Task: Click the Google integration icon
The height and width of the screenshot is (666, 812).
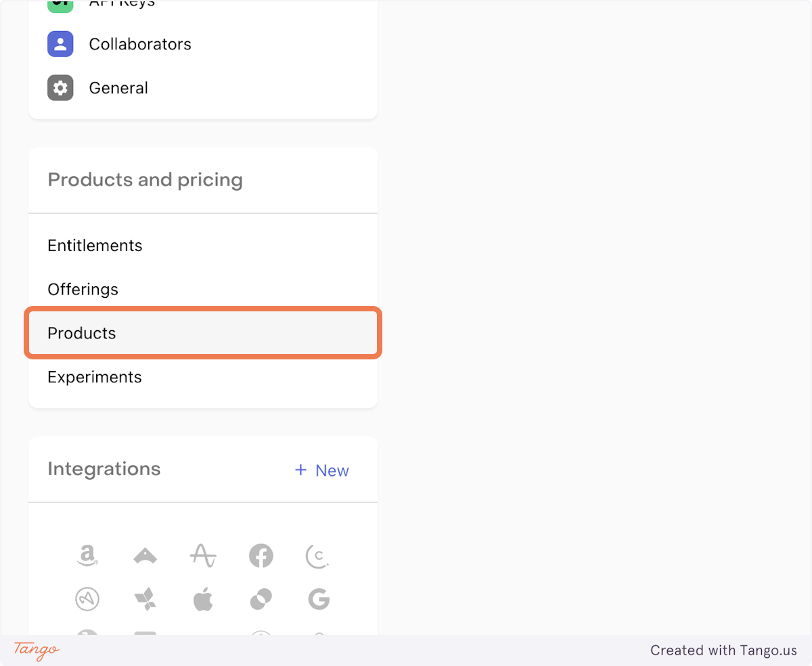Action: pos(318,599)
